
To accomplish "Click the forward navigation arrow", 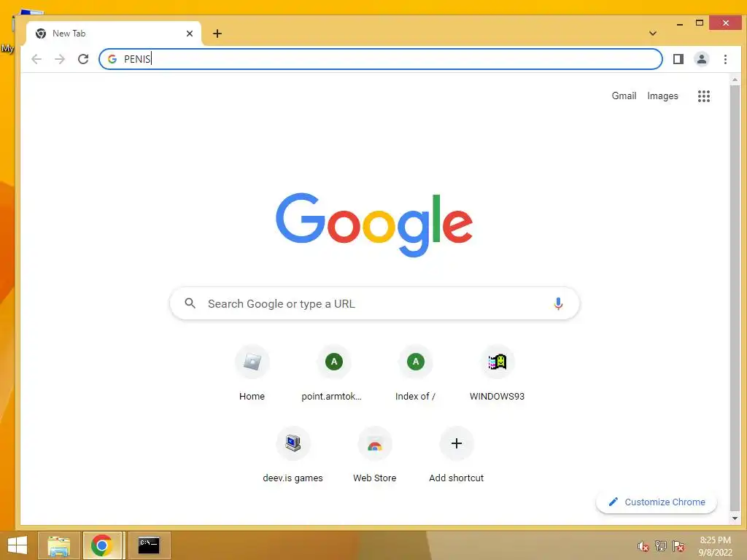I will (60, 59).
